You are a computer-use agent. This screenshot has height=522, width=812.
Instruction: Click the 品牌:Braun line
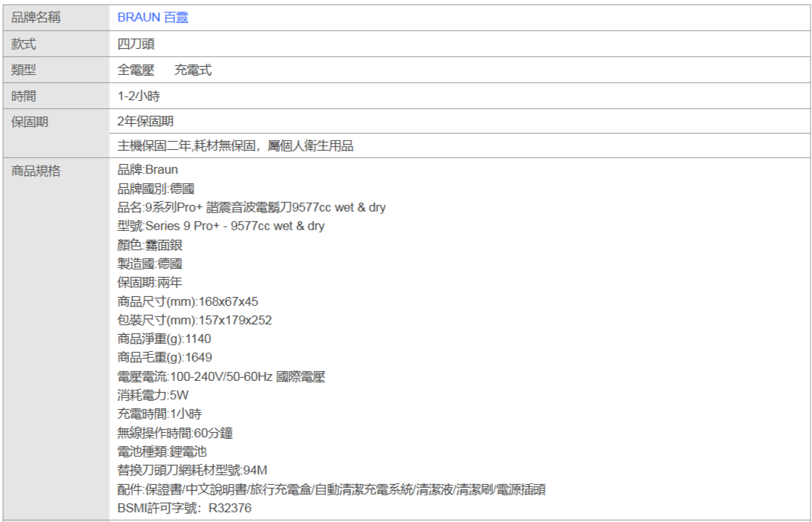point(148,170)
